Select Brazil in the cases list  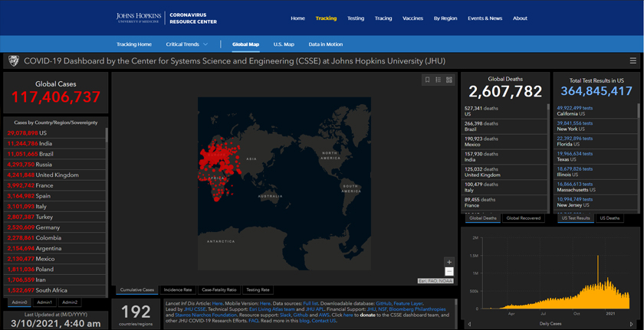[x=54, y=154]
